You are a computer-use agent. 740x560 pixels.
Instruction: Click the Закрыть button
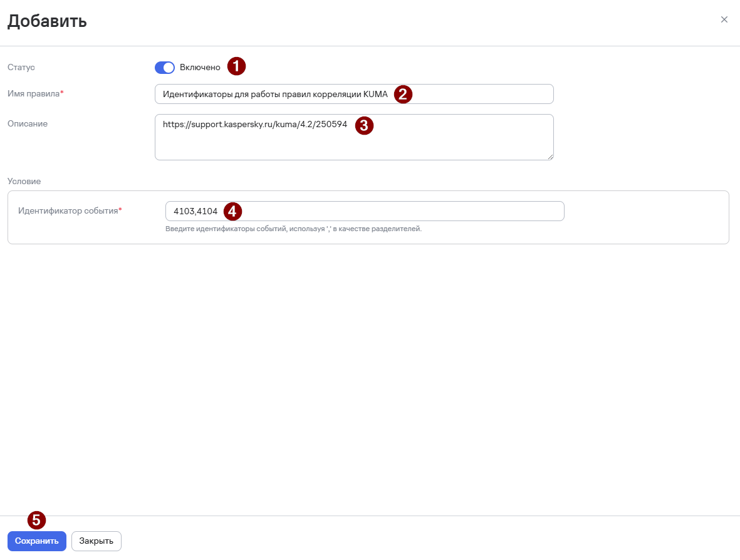coord(96,541)
